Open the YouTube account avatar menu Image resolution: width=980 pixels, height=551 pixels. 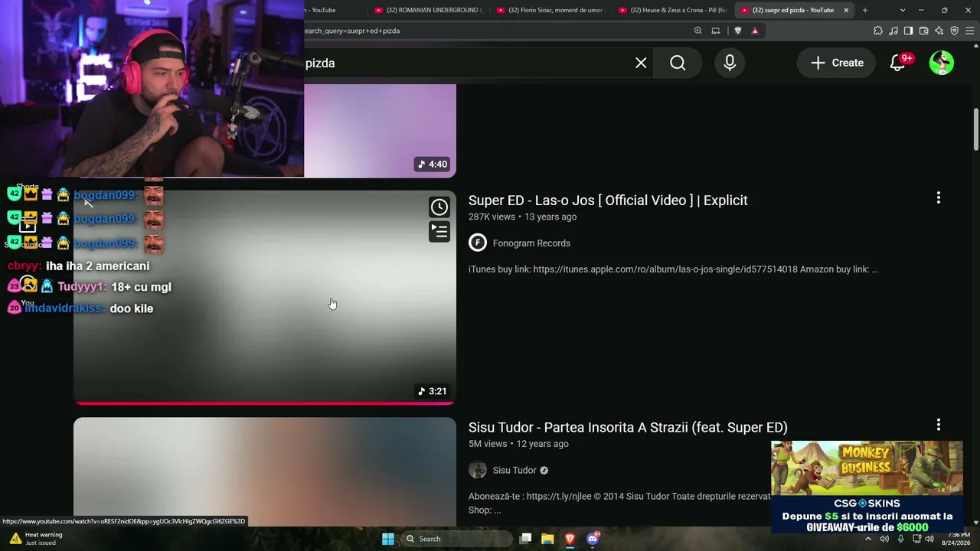[942, 63]
